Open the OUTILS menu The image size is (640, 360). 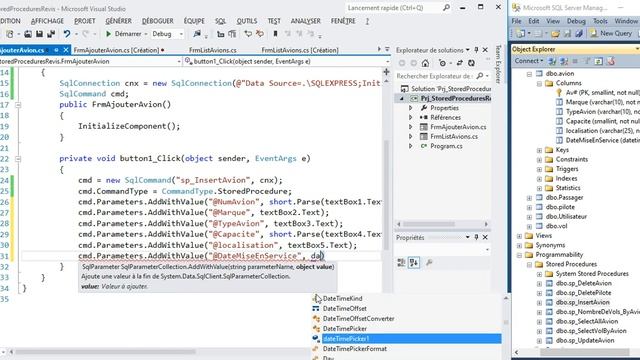pyautogui.click(x=247, y=21)
